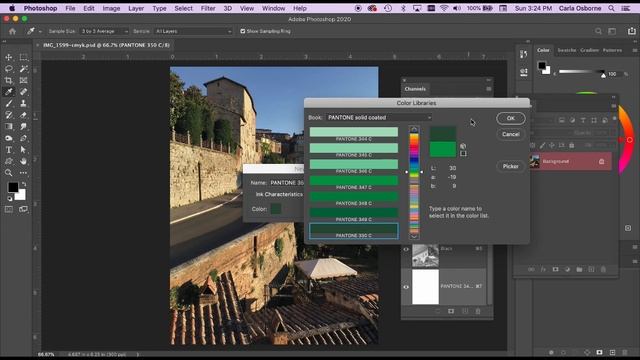Screen dimensions: 640x360
Task: Select the Magic Wand tool
Action: (x=23, y=69)
